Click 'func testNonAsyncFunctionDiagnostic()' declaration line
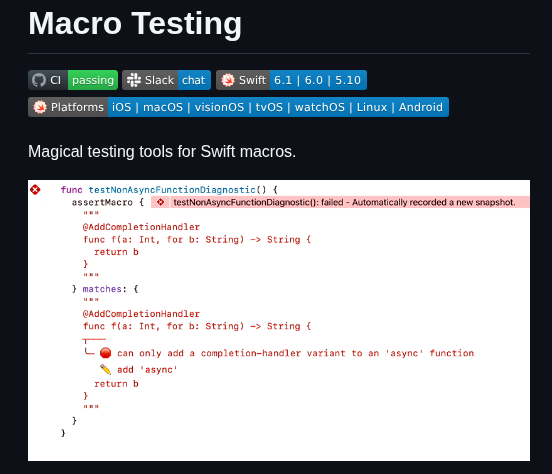552x474 pixels. tap(169, 190)
